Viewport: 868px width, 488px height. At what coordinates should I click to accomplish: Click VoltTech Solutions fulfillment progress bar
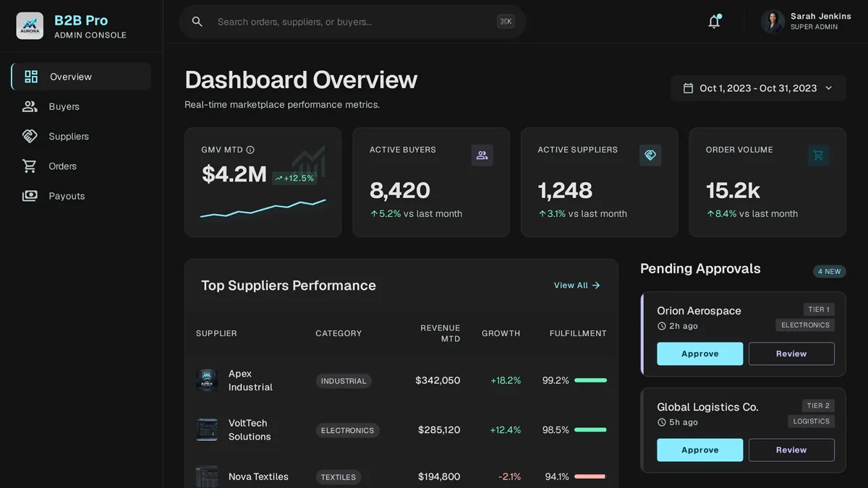coord(590,429)
